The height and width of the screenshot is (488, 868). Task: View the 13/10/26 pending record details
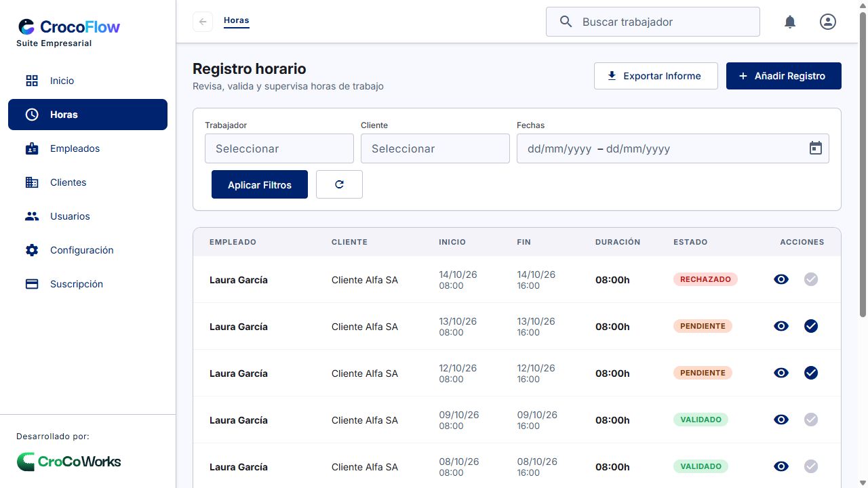(x=781, y=326)
